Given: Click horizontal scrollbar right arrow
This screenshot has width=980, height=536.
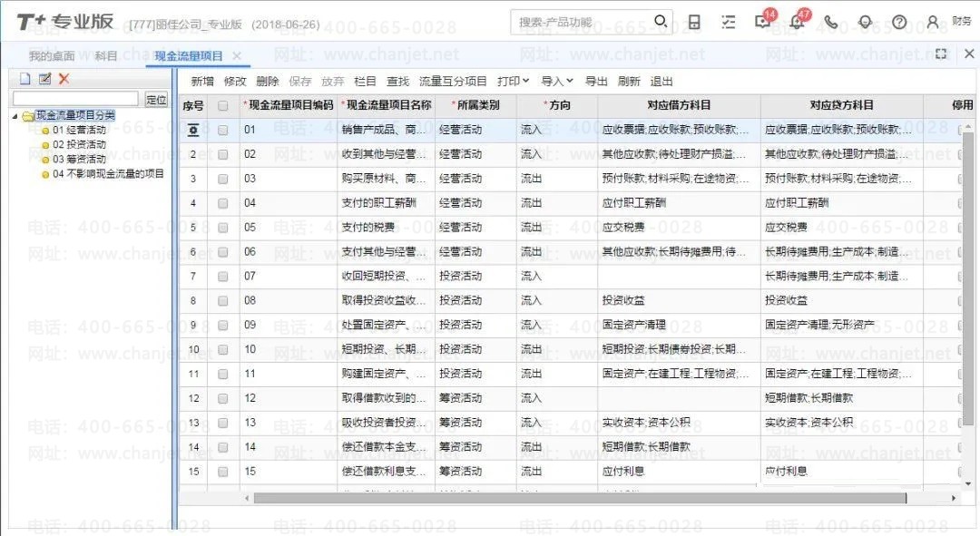Looking at the screenshot, I should tap(954, 498).
